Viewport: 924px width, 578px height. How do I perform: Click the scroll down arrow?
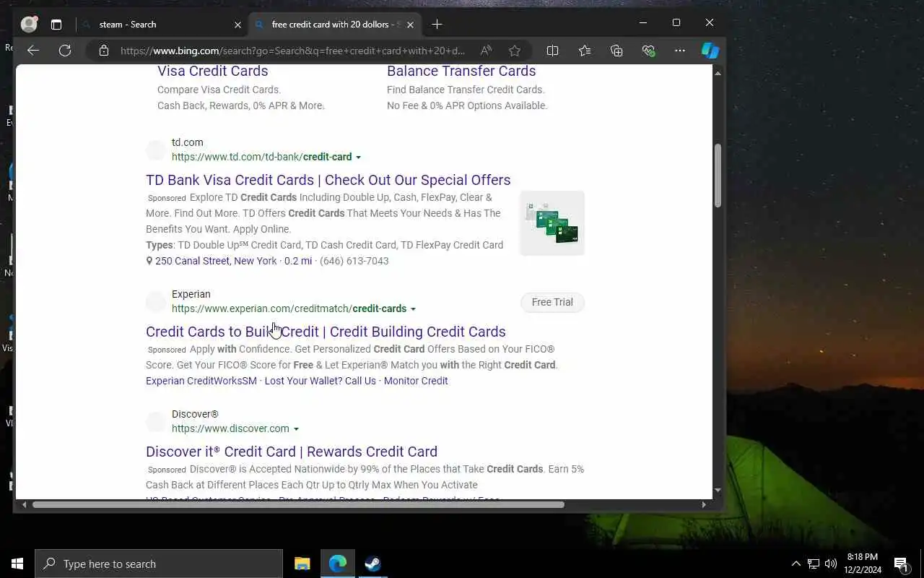[718, 491]
